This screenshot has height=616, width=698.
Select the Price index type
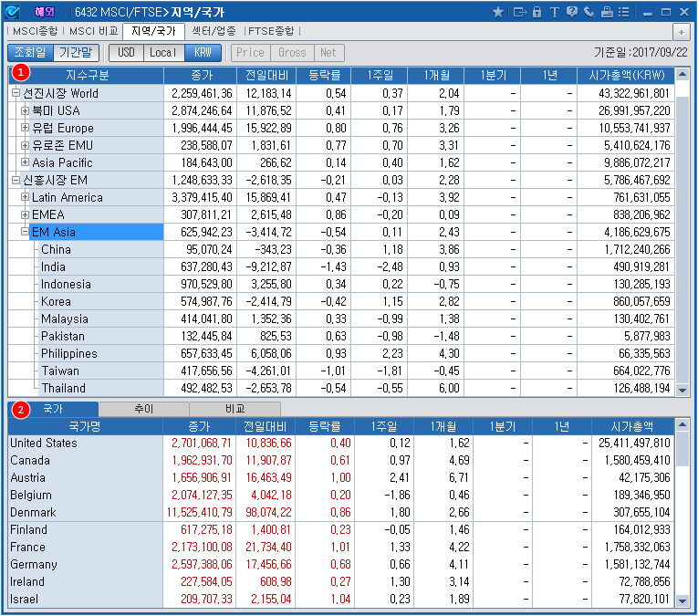click(251, 53)
